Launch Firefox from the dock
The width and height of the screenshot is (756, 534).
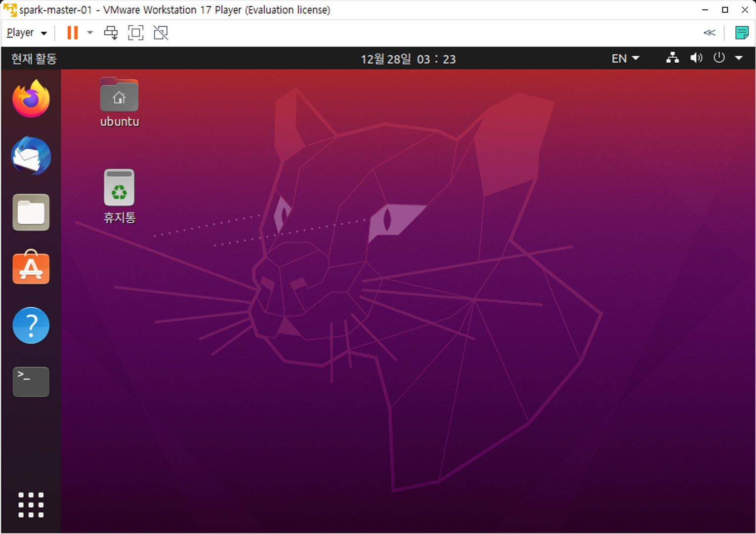(31, 98)
